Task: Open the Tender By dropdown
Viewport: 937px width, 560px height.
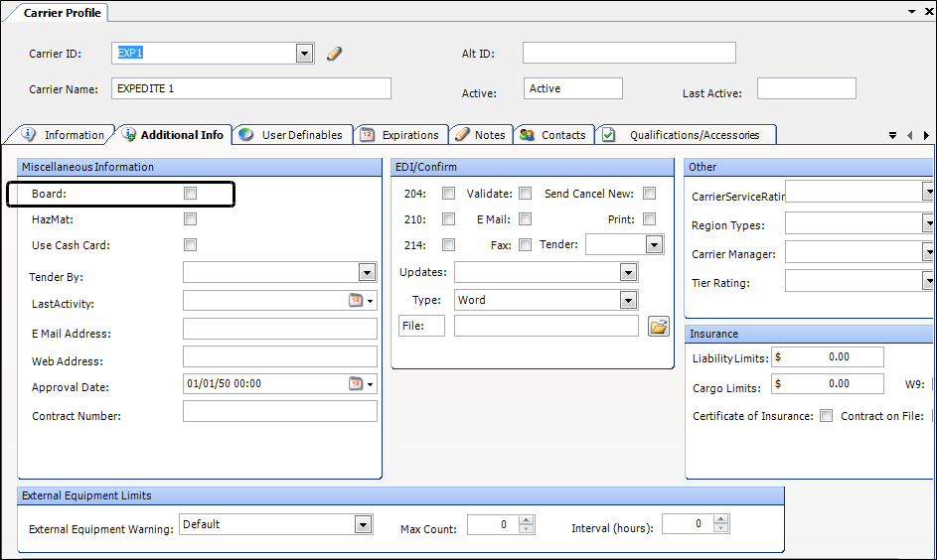Action: click(x=367, y=273)
